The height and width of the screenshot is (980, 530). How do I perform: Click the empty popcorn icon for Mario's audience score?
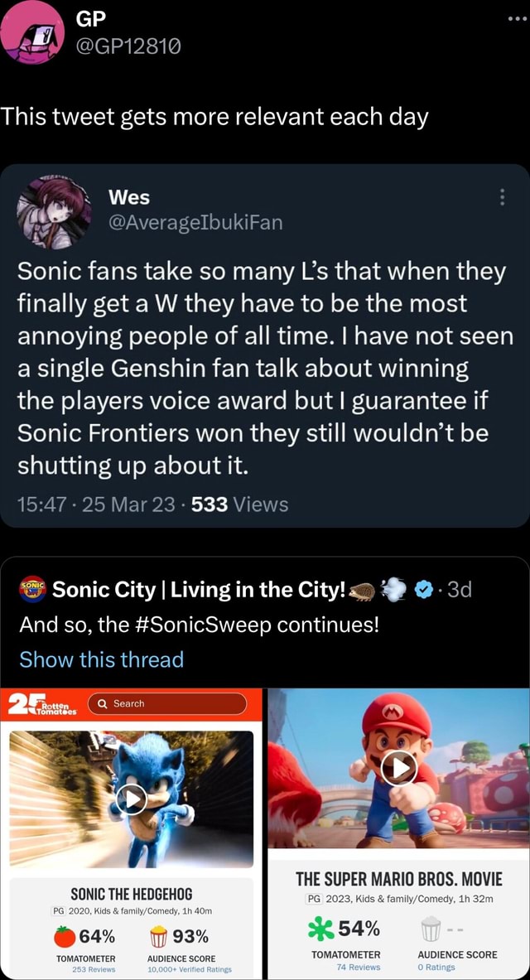[x=431, y=929]
